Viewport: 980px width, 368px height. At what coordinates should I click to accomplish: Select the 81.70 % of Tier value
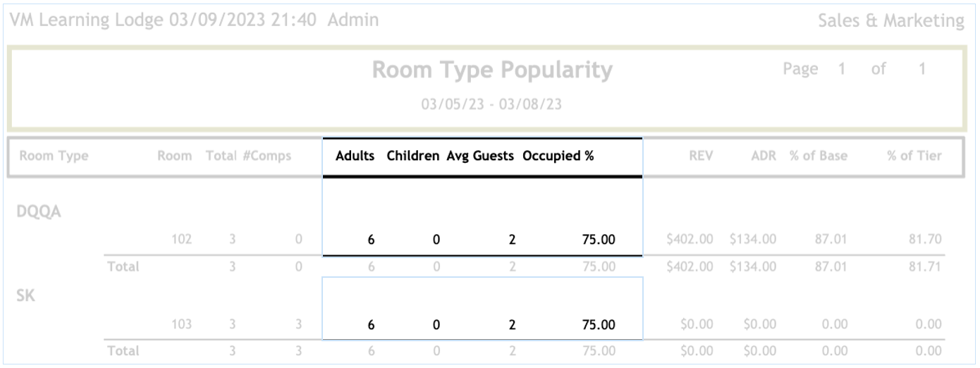[925, 240]
